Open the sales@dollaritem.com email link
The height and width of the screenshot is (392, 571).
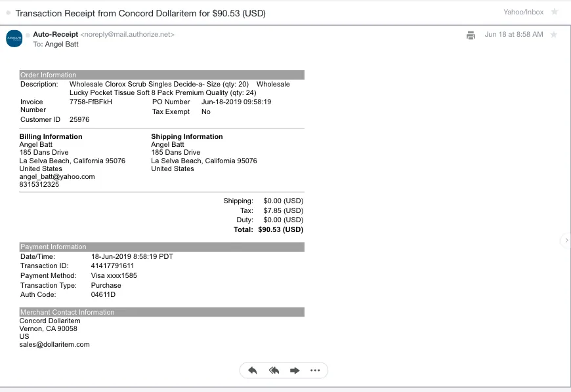tap(54, 344)
